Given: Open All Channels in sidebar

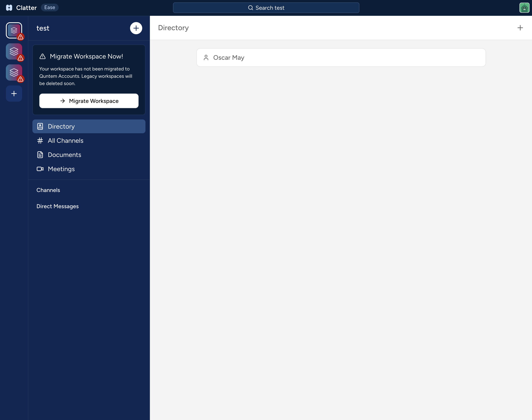Looking at the screenshot, I should pos(65,141).
